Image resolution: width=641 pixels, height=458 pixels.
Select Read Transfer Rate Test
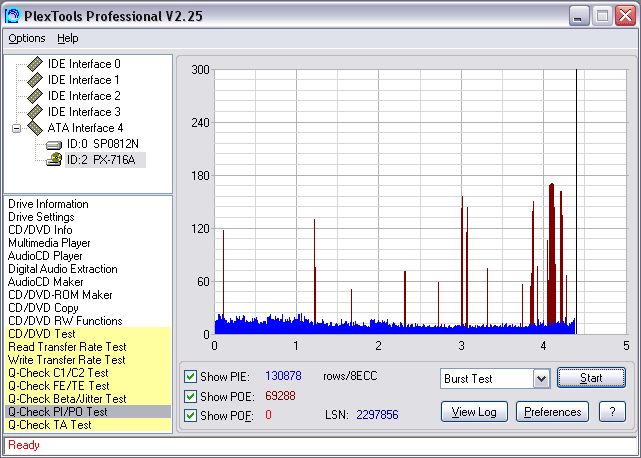(88, 347)
